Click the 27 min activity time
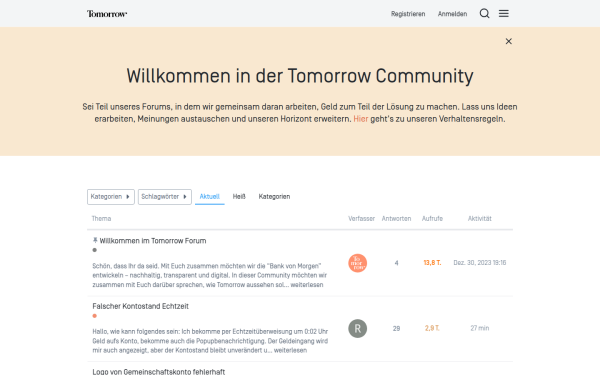This screenshot has width=600, height=375. pos(479,328)
